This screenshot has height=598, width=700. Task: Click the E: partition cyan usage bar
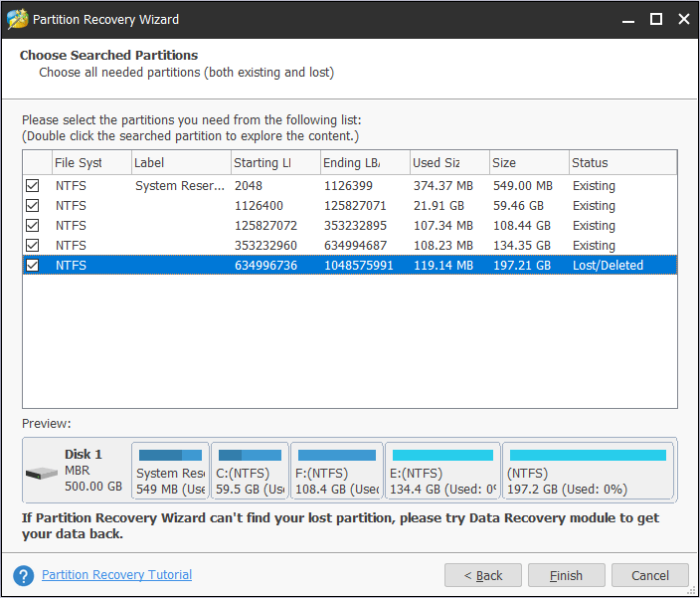(x=442, y=455)
